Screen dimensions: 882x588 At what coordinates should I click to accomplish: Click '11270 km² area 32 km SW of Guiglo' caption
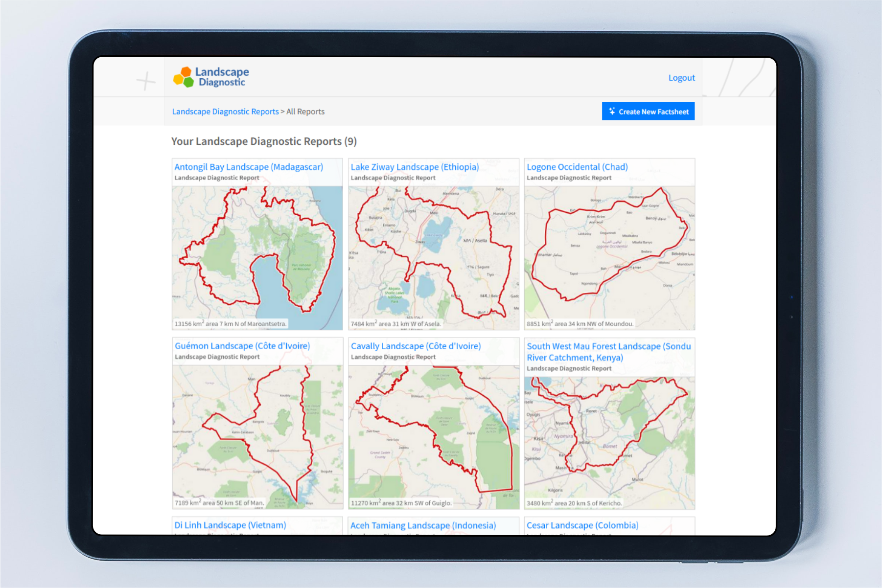(401, 503)
